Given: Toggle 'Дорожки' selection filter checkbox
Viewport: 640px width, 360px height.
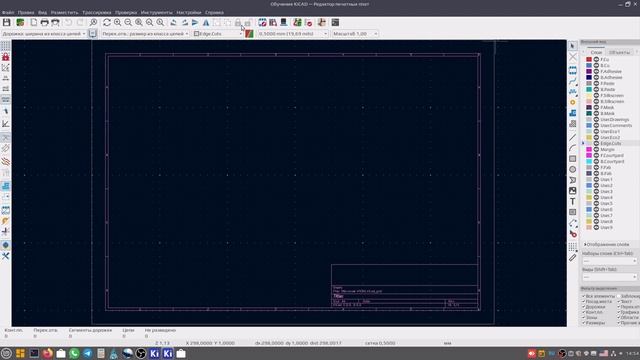Looking at the screenshot, I should click(584, 307).
